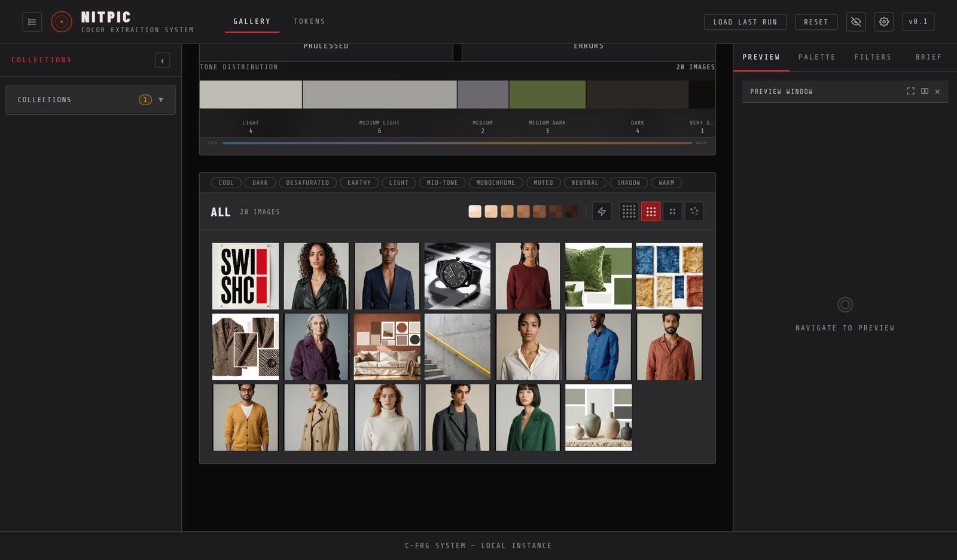Switch to the Tokens tab
This screenshot has height=560, width=957.
309,22
